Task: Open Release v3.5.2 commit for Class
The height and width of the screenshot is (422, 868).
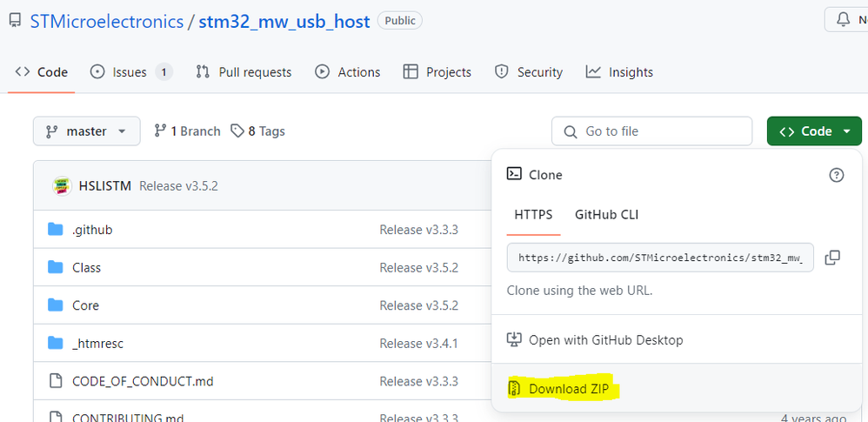Action: coord(418,268)
